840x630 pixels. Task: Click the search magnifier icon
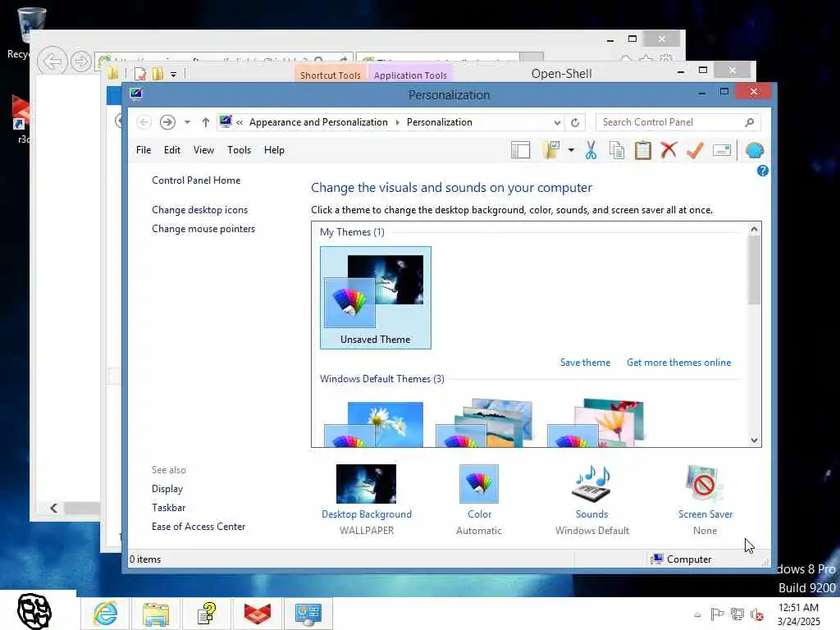tap(750, 122)
